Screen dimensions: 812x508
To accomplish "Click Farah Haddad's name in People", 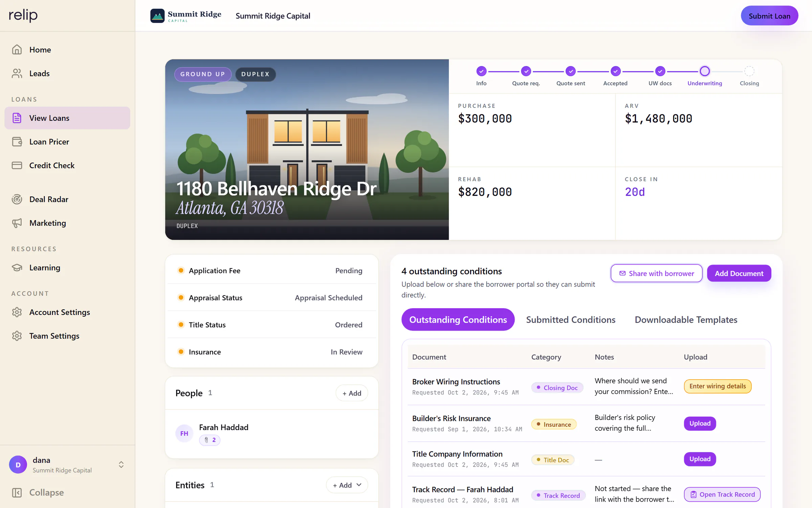I will [x=224, y=427].
